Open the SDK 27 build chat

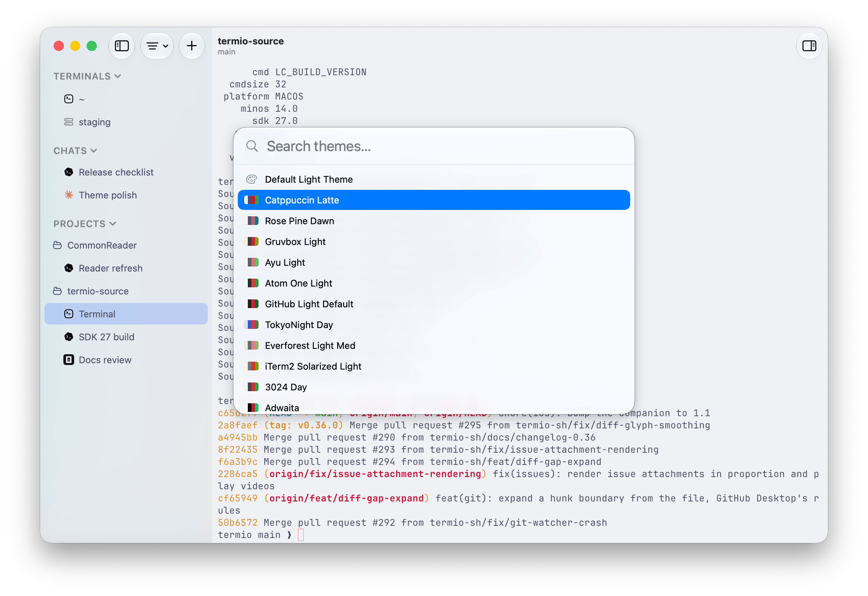(126, 337)
